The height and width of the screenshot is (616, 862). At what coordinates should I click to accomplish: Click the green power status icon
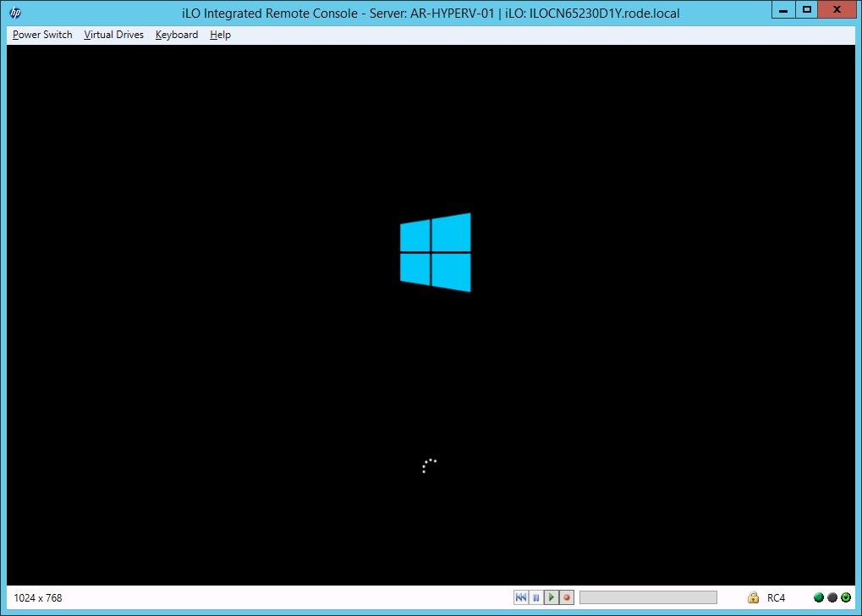[846, 597]
